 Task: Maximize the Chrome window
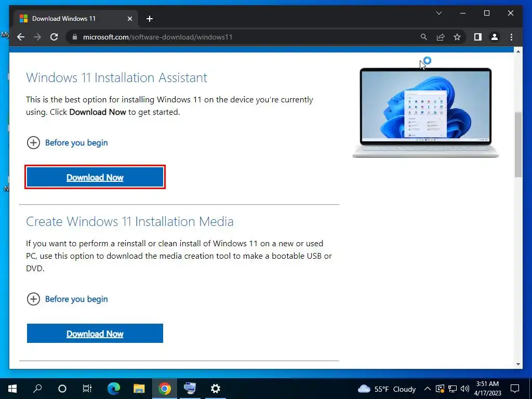click(486, 13)
